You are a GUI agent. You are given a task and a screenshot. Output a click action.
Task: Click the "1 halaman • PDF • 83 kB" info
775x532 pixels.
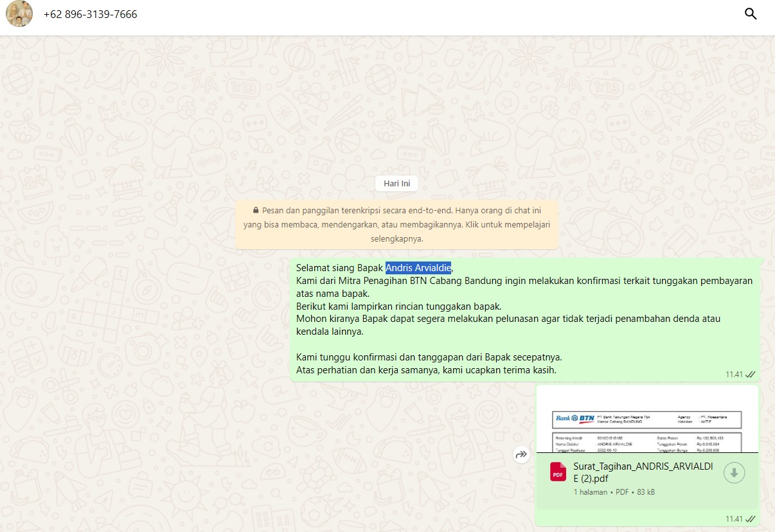tap(614, 492)
